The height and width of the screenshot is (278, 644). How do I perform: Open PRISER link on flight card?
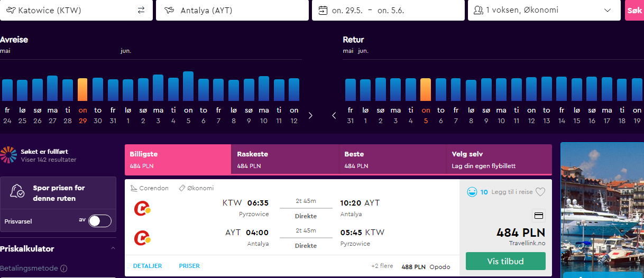tap(189, 266)
